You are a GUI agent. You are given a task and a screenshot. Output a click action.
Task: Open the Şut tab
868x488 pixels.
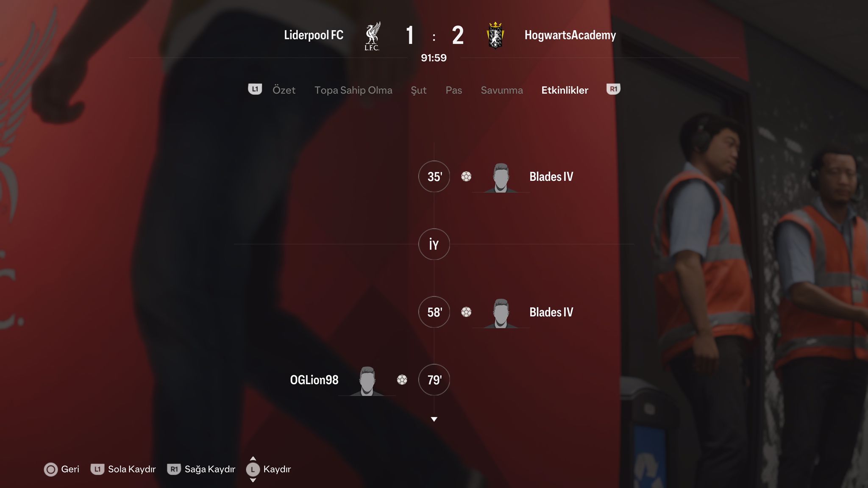click(419, 90)
